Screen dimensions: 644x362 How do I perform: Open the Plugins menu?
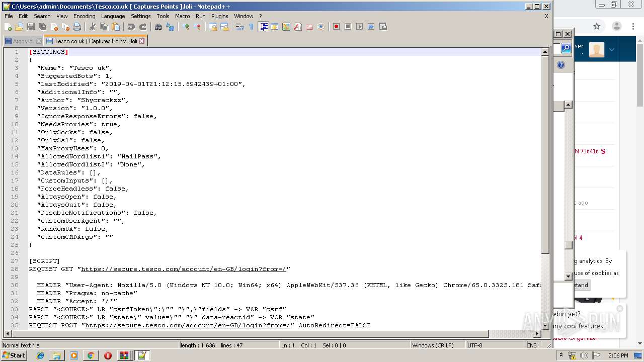pyautogui.click(x=219, y=16)
